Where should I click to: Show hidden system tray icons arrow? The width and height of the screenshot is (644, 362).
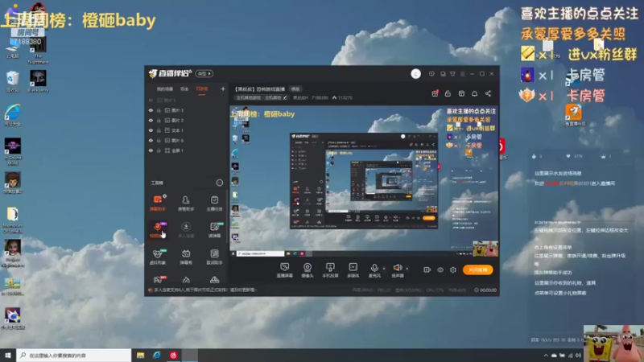pos(546,356)
